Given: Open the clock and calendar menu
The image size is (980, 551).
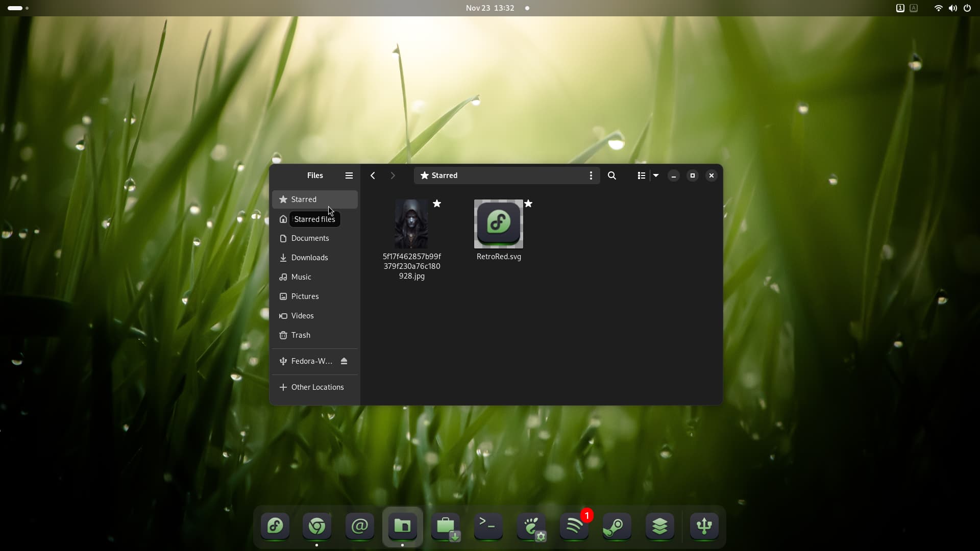Looking at the screenshot, I should click(x=490, y=8).
